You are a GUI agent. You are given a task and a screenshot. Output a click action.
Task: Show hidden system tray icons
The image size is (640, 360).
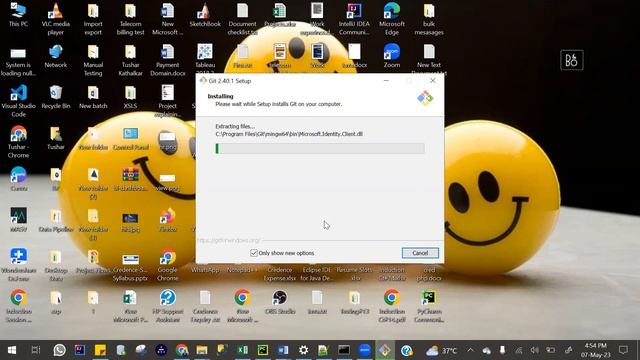click(x=470, y=350)
